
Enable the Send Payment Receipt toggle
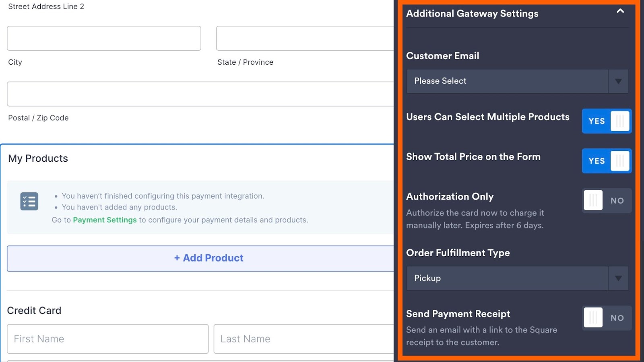click(607, 318)
